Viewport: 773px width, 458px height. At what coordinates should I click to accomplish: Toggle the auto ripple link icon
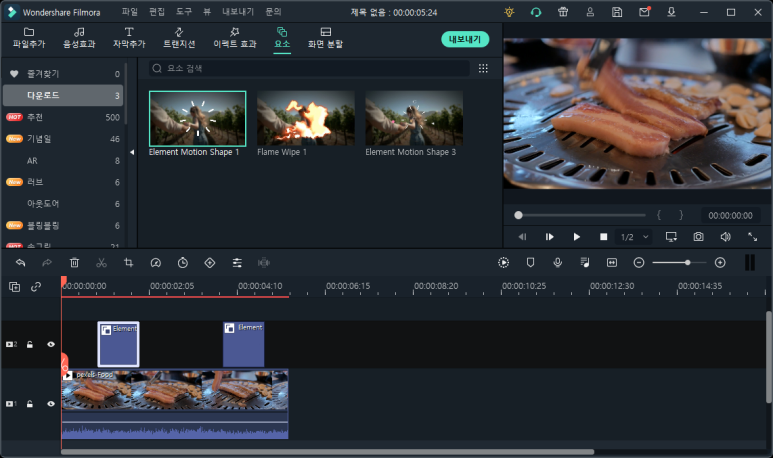click(36, 286)
